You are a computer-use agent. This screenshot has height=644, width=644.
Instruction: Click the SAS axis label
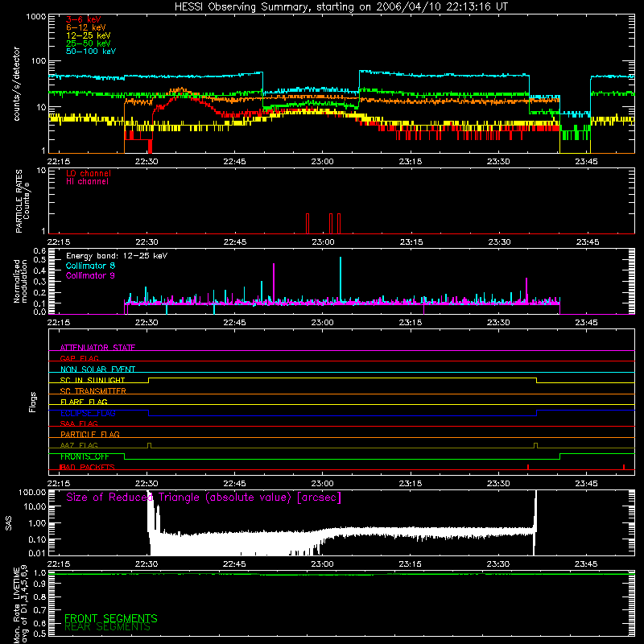9,523
